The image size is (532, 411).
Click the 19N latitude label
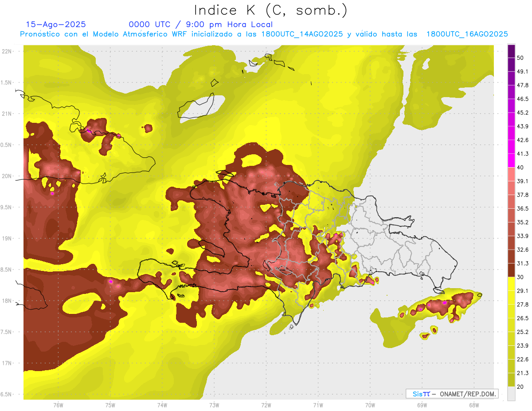[7, 239]
